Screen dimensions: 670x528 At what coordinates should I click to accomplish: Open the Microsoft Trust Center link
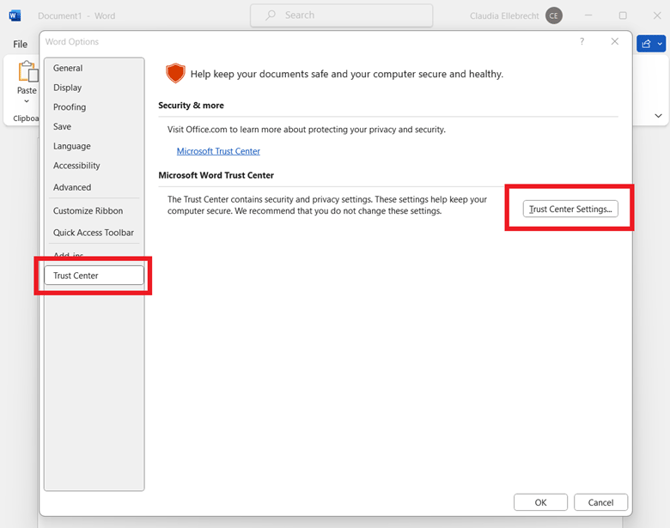point(218,151)
